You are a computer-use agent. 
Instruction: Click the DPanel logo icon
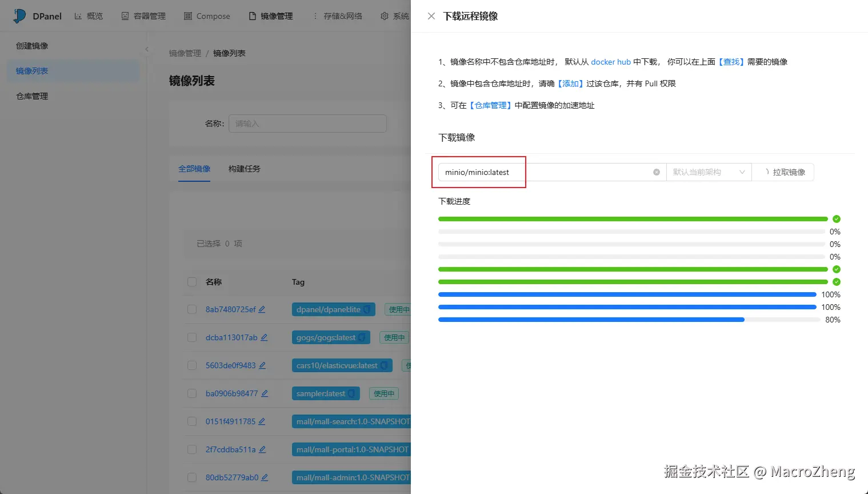pos(19,16)
